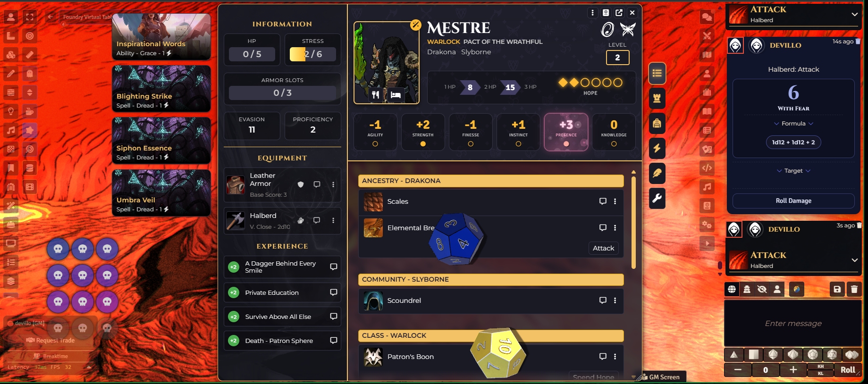Screen dimensions: 868x384
Task: Expand the Formula section
Action: [x=793, y=124]
